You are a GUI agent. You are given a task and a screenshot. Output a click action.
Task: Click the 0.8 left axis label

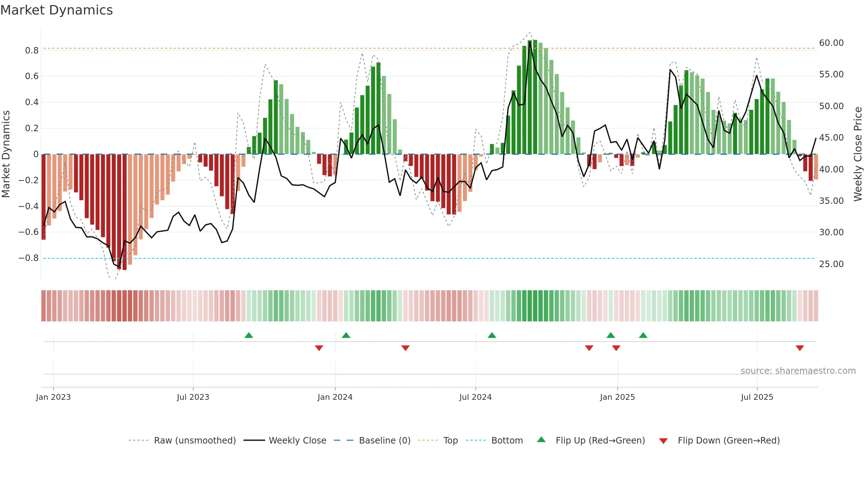point(32,50)
